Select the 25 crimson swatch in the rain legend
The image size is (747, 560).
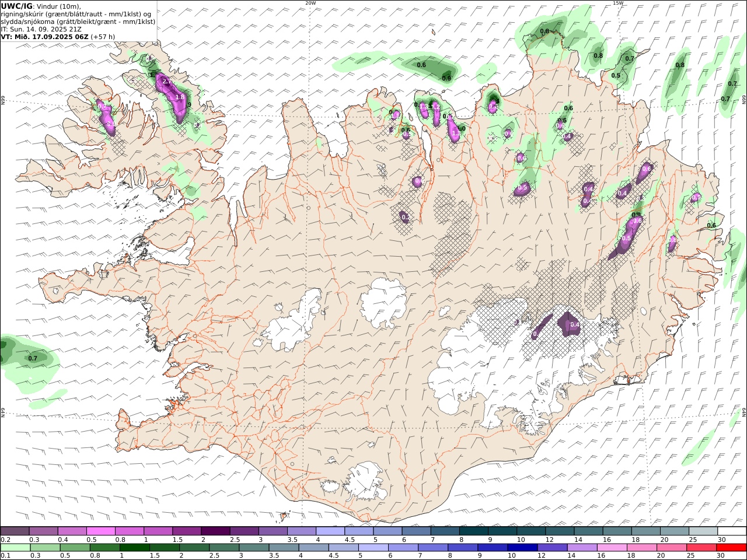point(701,548)
